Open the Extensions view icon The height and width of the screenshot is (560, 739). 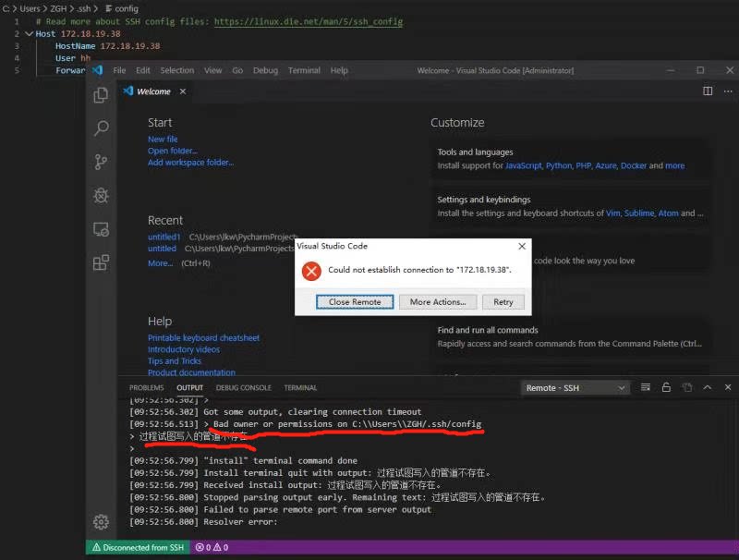tap(101, 262)
